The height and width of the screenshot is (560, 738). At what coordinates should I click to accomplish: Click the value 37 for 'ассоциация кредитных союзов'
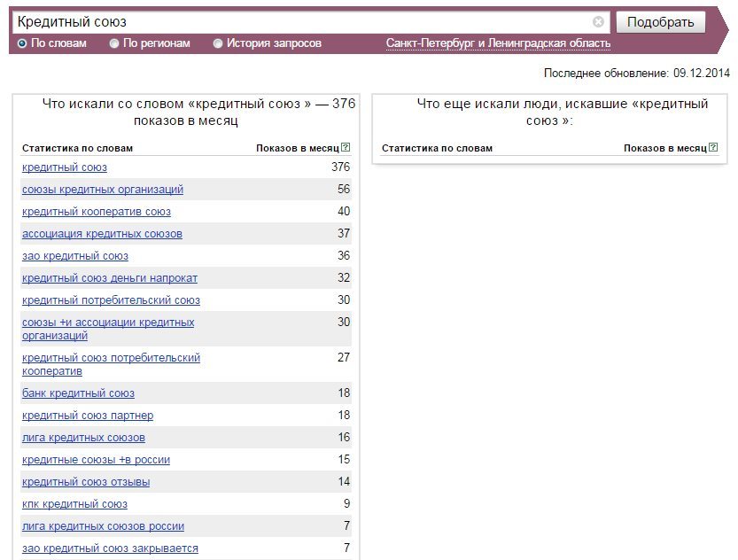pyautogui.click(x=344, y=233)
